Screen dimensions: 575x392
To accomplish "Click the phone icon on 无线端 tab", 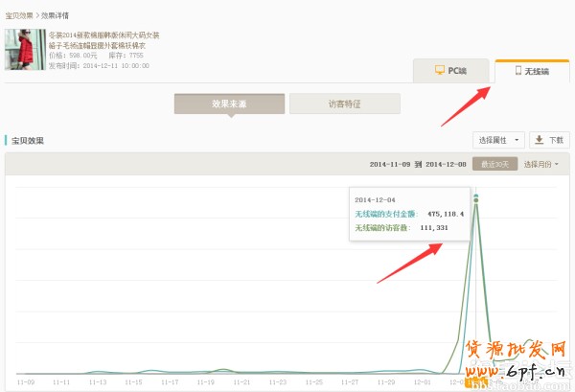I will tap(518, 70).
